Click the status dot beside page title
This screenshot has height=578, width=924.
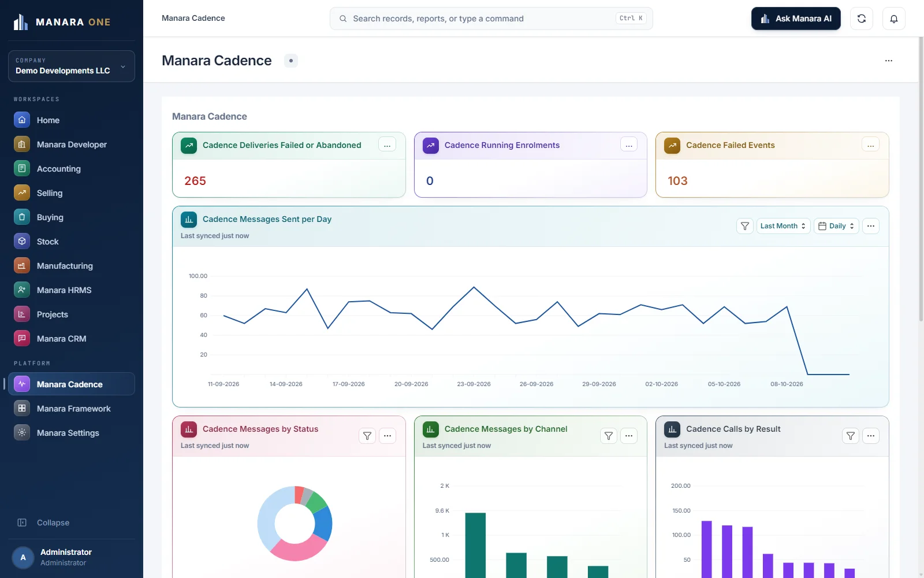[291, 61]
